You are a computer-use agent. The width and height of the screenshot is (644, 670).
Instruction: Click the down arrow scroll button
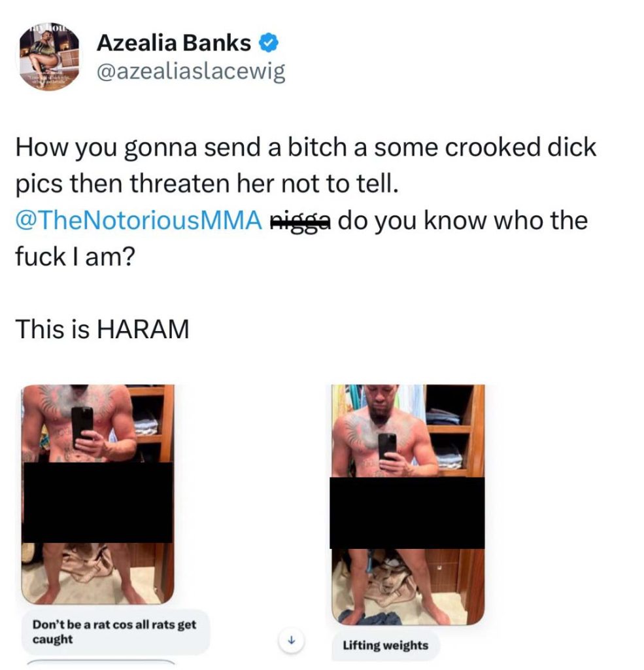click(291, 640)
